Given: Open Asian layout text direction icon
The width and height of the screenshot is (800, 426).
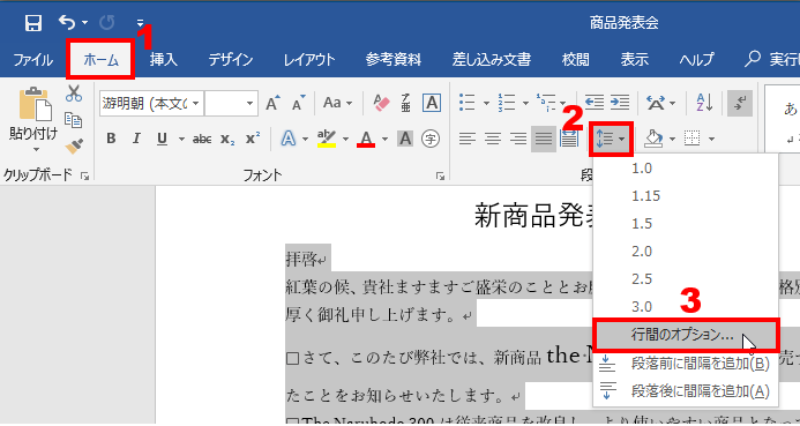Looking at the screenshot, I should point(655,103).
